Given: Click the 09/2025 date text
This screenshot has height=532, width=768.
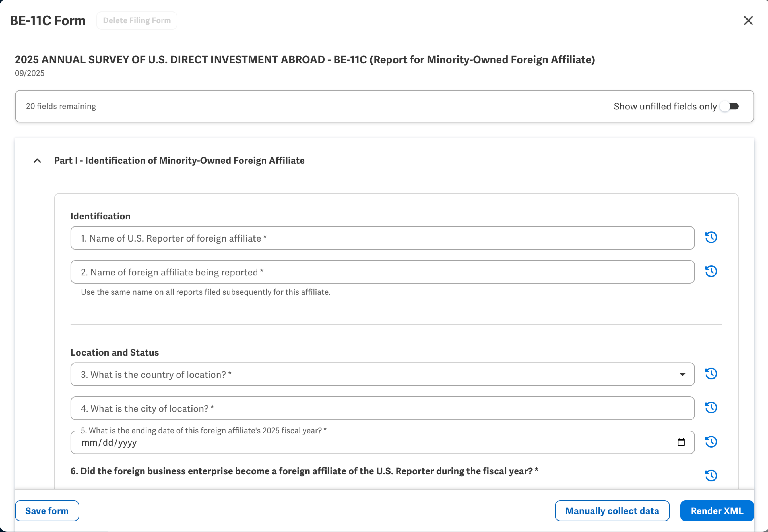Looking at the screenshot, I should pyautogui.click(x=30, y=73).
